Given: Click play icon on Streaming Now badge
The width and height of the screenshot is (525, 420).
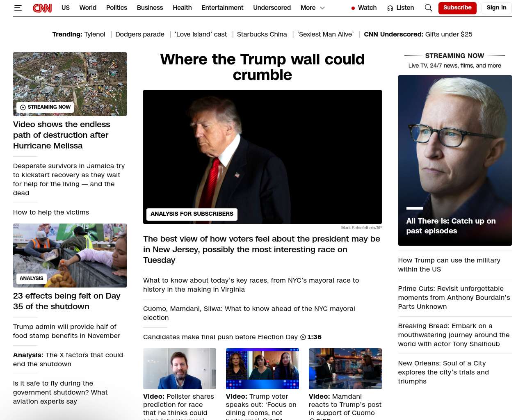Looking at the screenshot, I should [x=23, y=107].
